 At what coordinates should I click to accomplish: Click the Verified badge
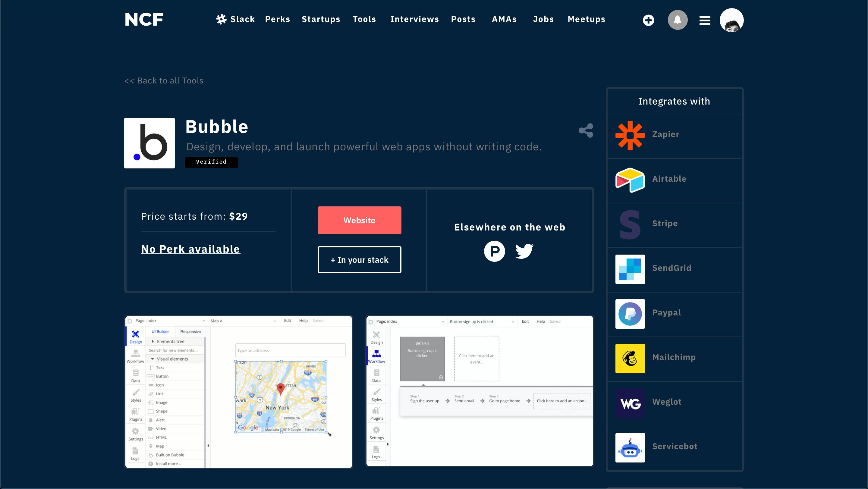coord(211,162)
